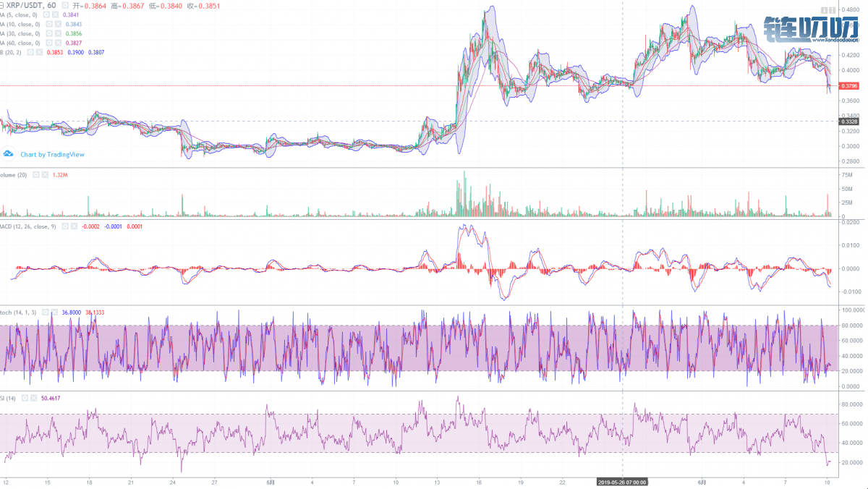Click the MA 30 value 0.3856

pyautogui.click(x=74, y=33)
